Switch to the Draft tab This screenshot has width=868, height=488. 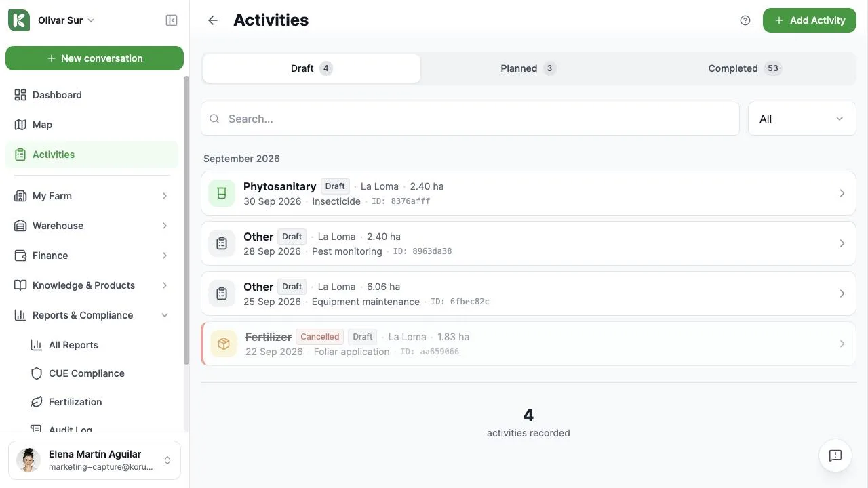312,68
